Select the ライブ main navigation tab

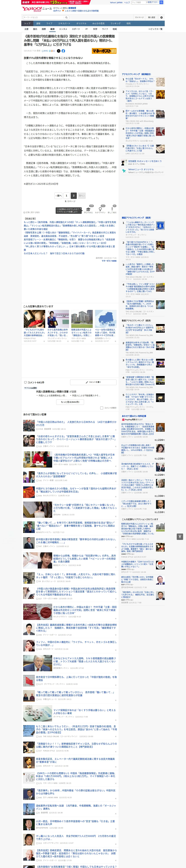49,24
